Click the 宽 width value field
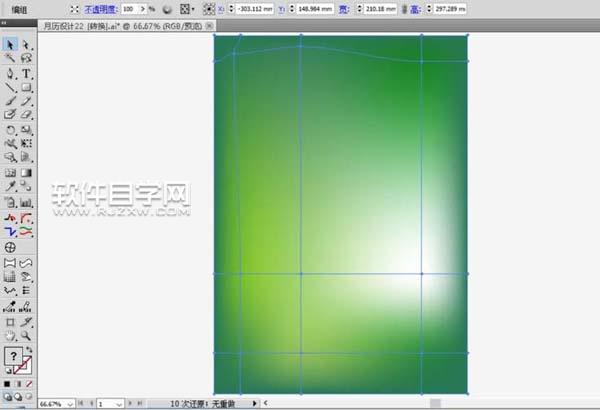Image resolution: width=600 pixels, height=410 pixels. click(x=380, y=9)
